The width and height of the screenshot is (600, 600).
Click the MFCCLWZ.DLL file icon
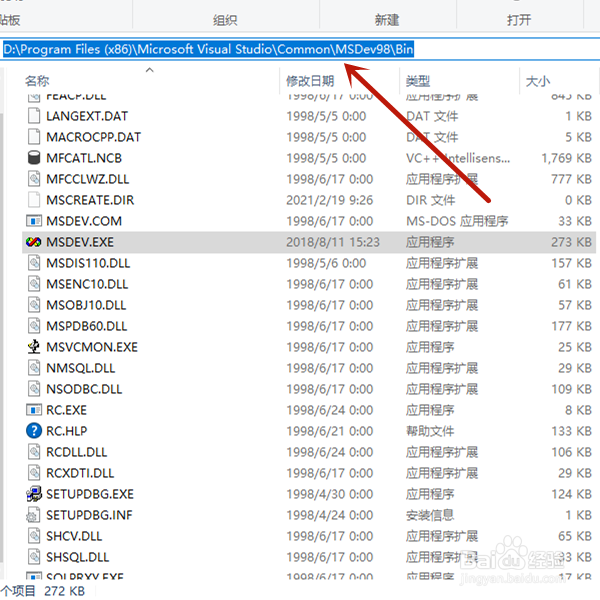click(x=34, y=179)
